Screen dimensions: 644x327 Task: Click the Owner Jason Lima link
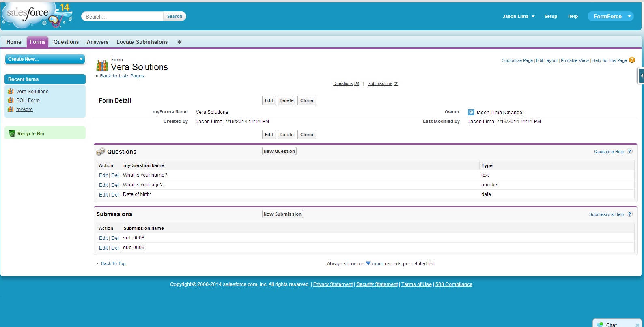pyautogui.click(x=489, y=113)
